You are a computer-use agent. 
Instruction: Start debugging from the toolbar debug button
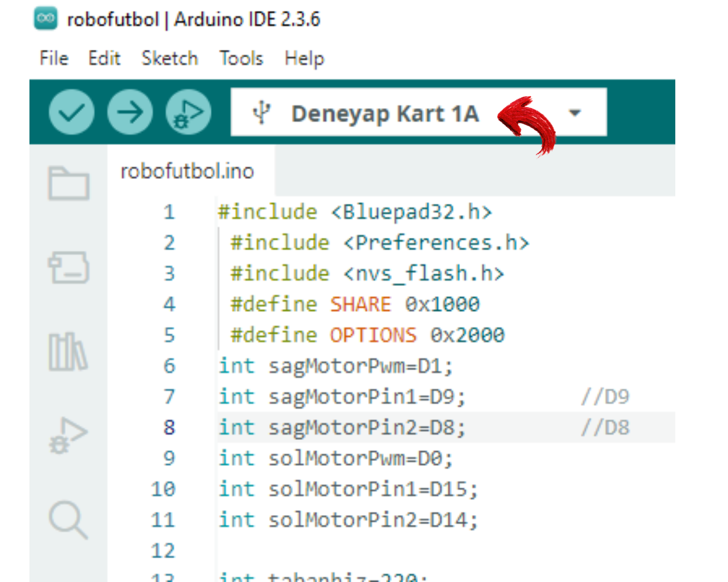coord(188,113)
